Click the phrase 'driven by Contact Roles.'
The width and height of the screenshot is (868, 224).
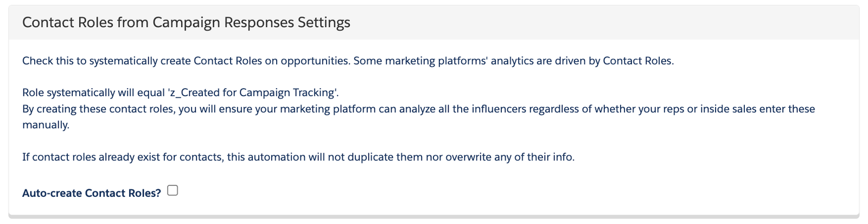tap(614, 61)
